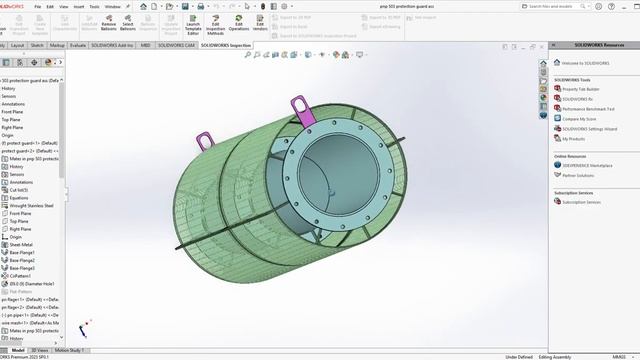The width and height of the screenshot is (640, 360).
Task: Open the Tools menu
Action: (94, 7)
